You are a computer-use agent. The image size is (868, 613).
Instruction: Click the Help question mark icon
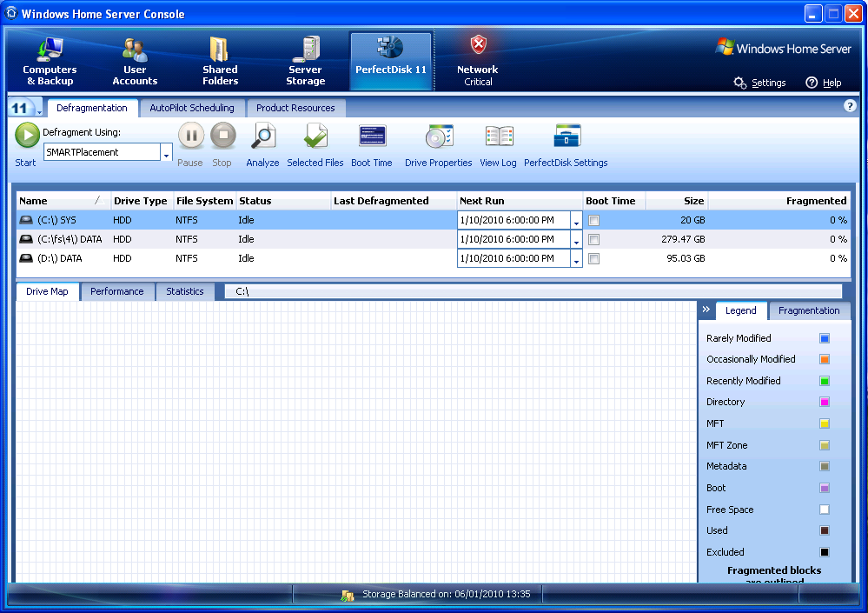pyautogui.click(x=812, y=83)
